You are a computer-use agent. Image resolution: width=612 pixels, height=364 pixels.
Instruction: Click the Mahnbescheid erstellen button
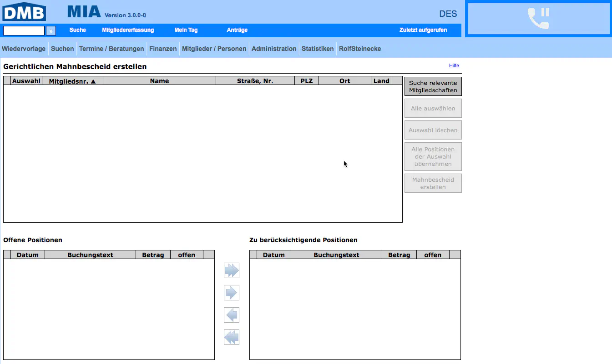pos(433,183)
